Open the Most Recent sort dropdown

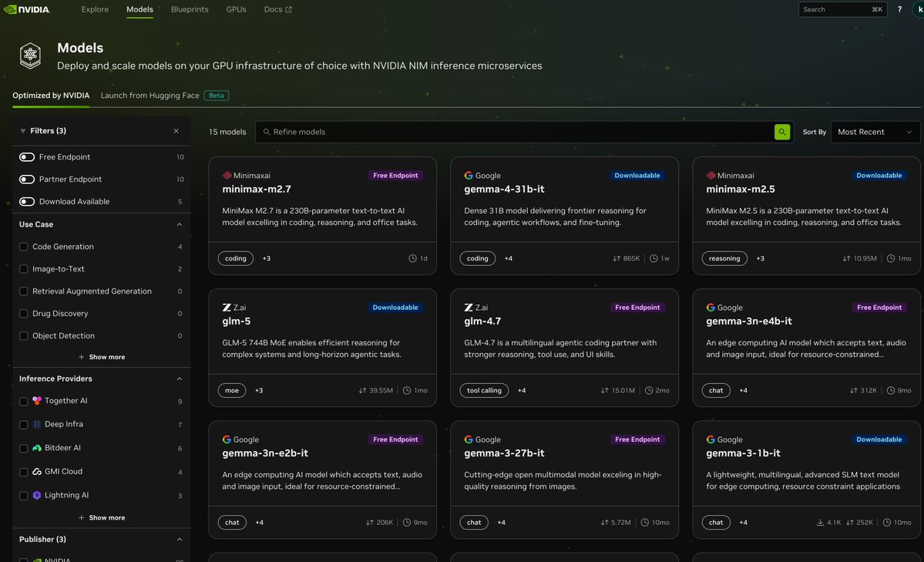pyautogui.click(x=875, y=131)
